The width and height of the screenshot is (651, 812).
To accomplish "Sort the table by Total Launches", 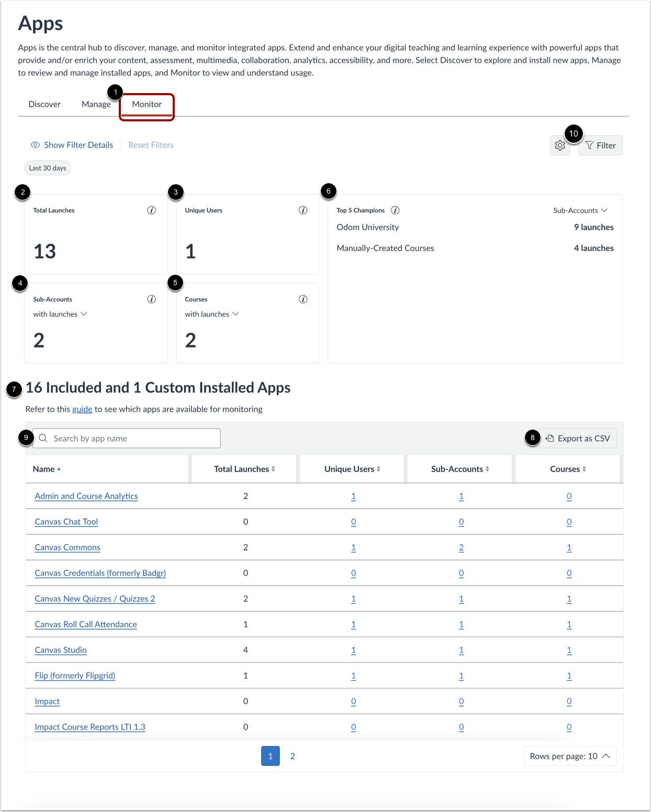I will click(x=244, y=469).
